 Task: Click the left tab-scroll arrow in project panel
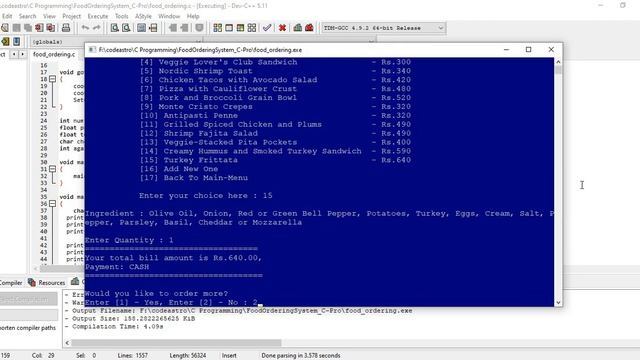(14, 54)
